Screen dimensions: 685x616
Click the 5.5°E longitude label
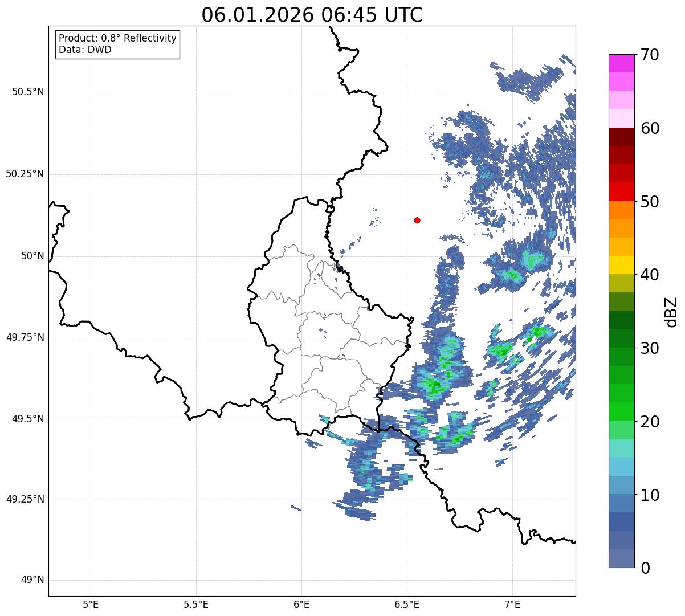[x=196, y=605]
